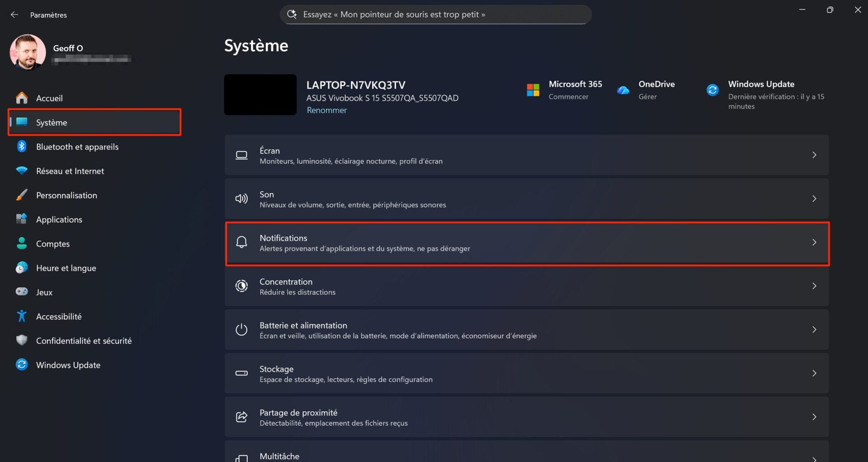Open Personnalisation section
This screenshot has width=868, height=462.
94,195
